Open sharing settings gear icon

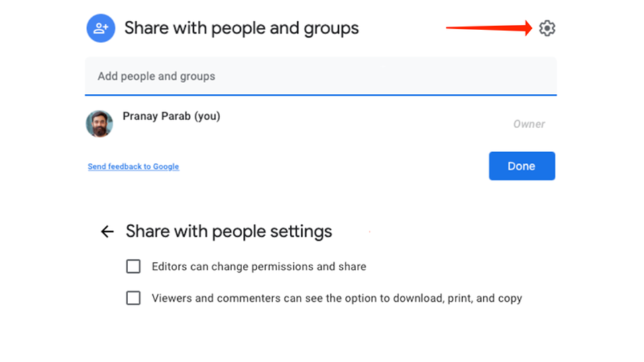pos(547,28)
